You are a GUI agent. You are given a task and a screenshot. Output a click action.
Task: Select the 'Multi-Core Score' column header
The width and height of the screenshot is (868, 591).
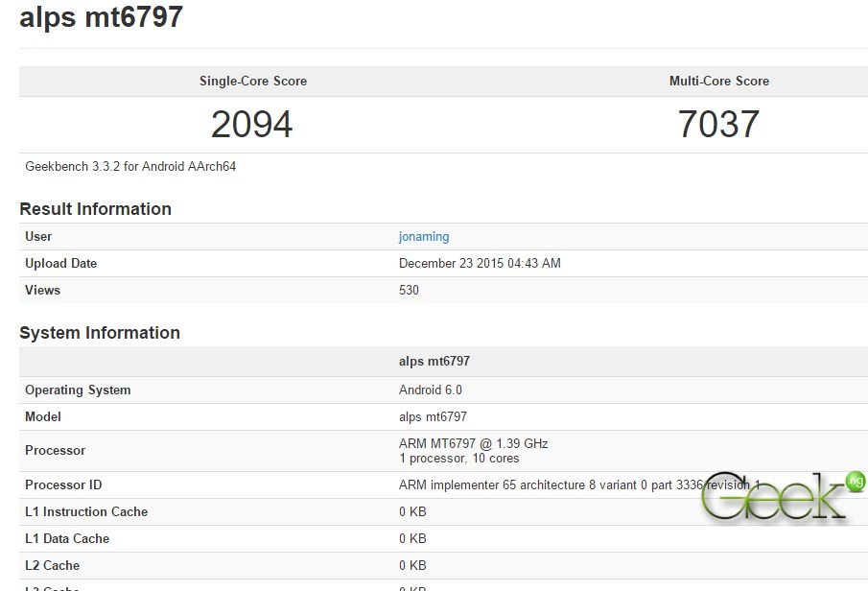coord(719,81)
